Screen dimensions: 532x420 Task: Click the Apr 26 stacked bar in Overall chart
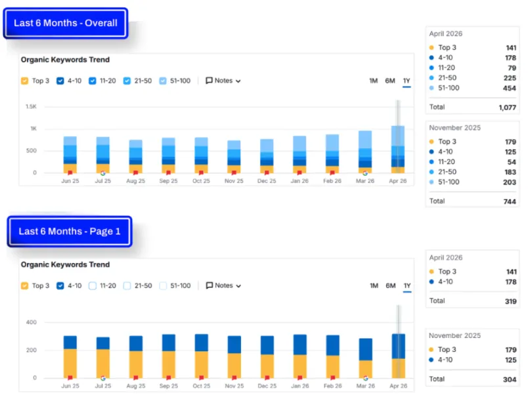[397, 150]
